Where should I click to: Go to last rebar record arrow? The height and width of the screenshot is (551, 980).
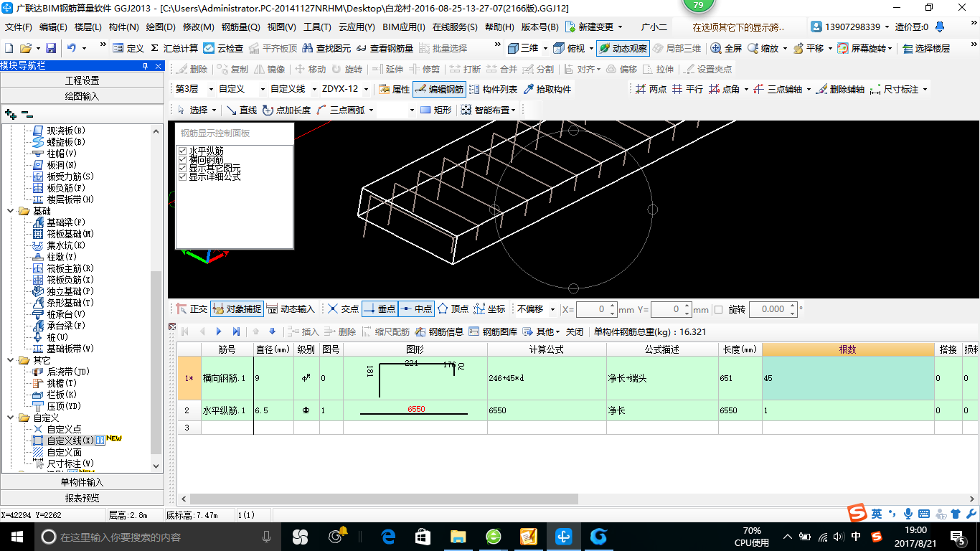click(x=236, y=331)
